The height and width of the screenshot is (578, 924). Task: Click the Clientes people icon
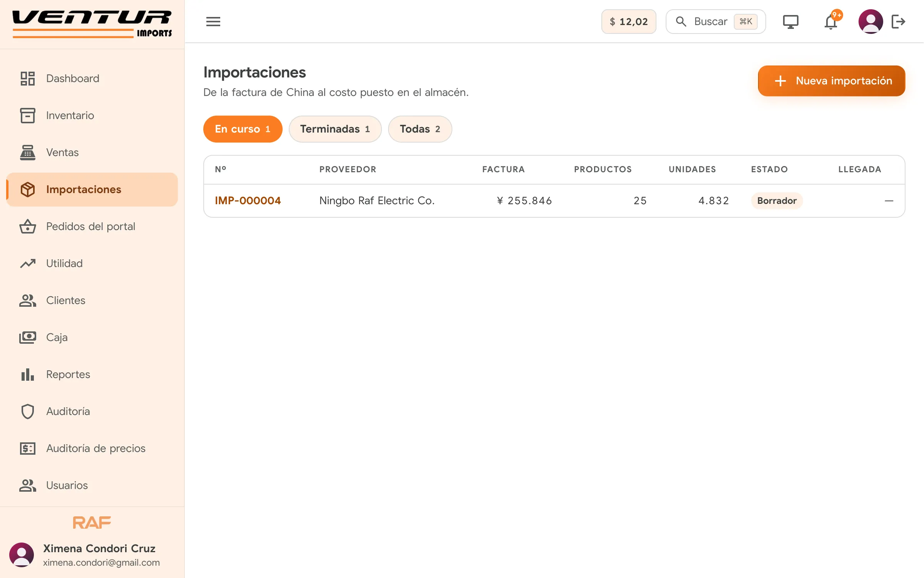pos(28,301)
